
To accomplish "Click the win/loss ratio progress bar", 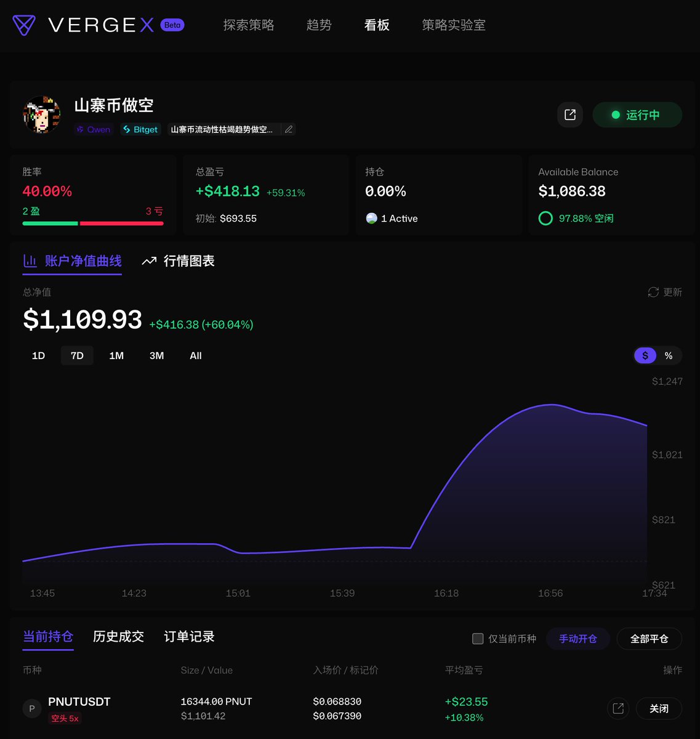I will point(93,224).
